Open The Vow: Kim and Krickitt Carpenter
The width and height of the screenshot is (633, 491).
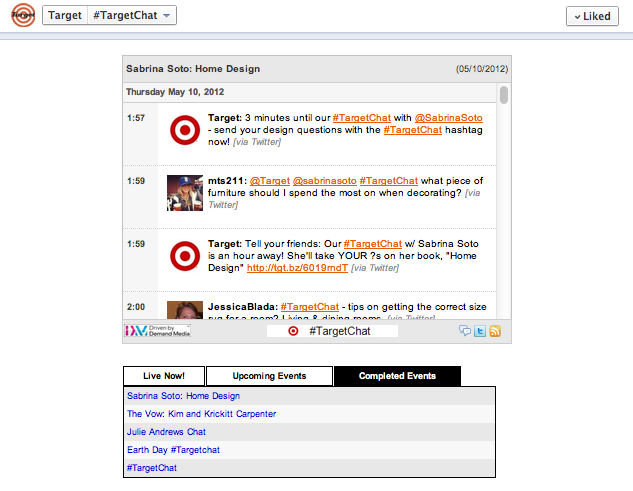[x=201, y=414]
